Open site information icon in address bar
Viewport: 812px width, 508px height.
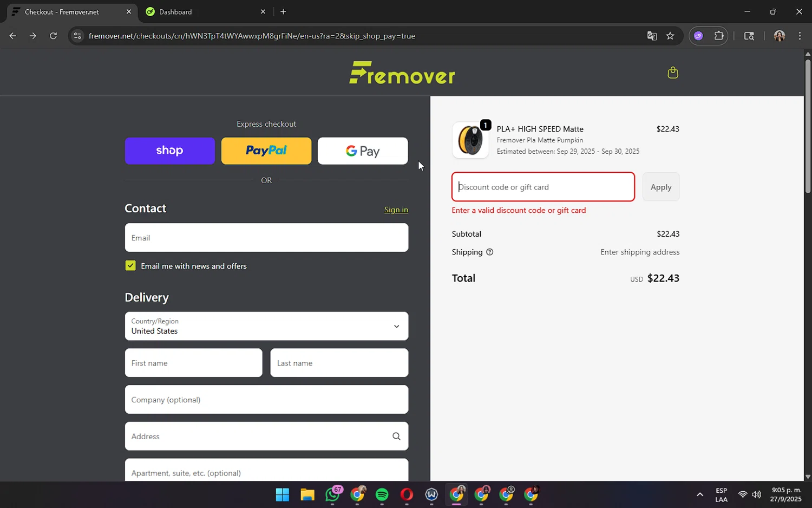coord(77,36)
